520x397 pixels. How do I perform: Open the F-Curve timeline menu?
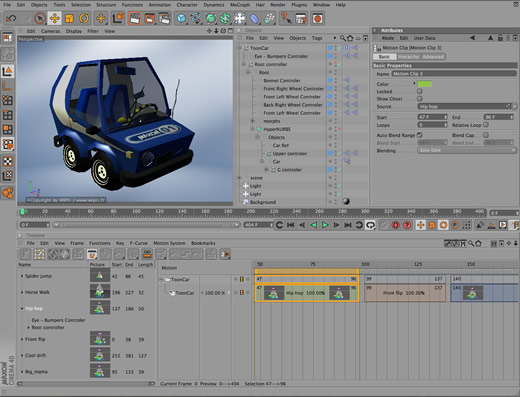pos(139,243)
